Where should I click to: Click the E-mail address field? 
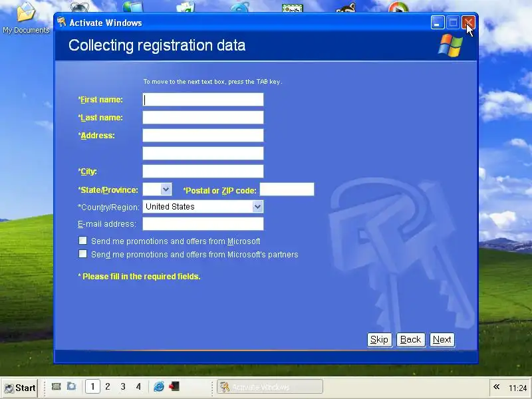pos(203,224)
